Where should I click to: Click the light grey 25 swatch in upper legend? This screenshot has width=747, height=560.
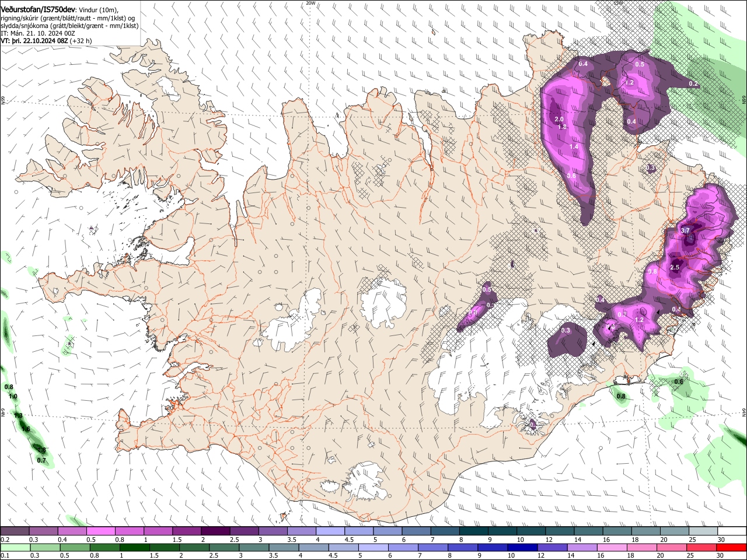pos(703,531)
